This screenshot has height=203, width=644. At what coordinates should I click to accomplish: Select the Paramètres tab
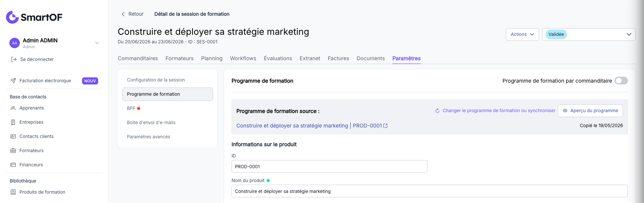coord(406,58)
